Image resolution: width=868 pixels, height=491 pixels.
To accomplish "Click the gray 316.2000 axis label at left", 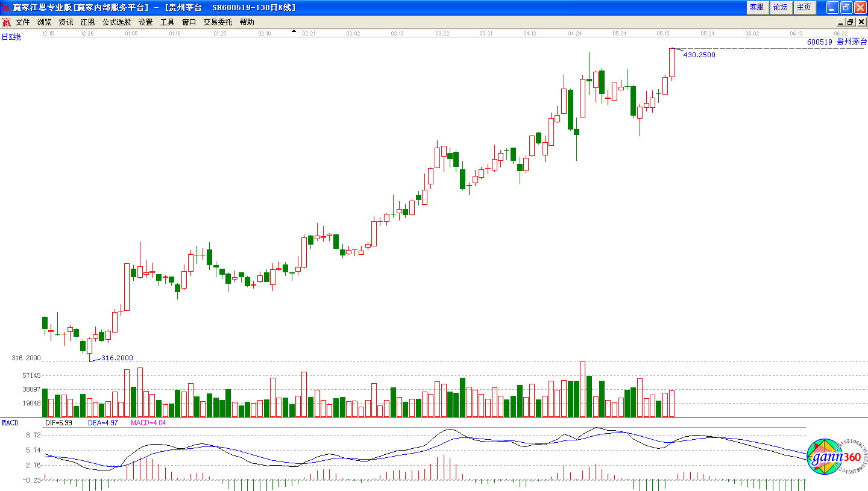I will (26, 358).
